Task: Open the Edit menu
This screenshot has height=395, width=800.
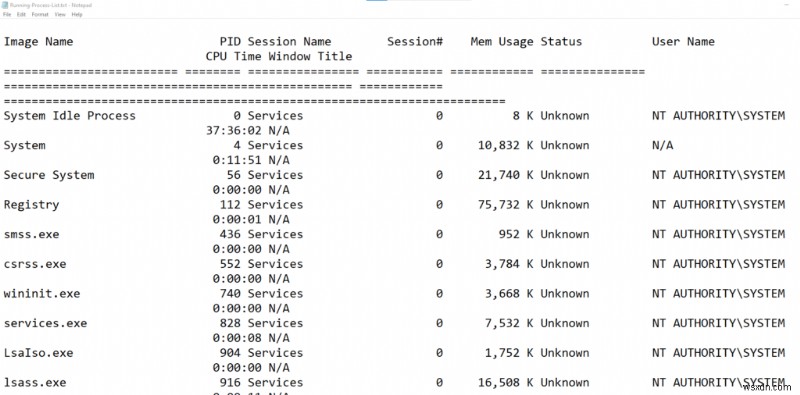Action: (21, 14)
